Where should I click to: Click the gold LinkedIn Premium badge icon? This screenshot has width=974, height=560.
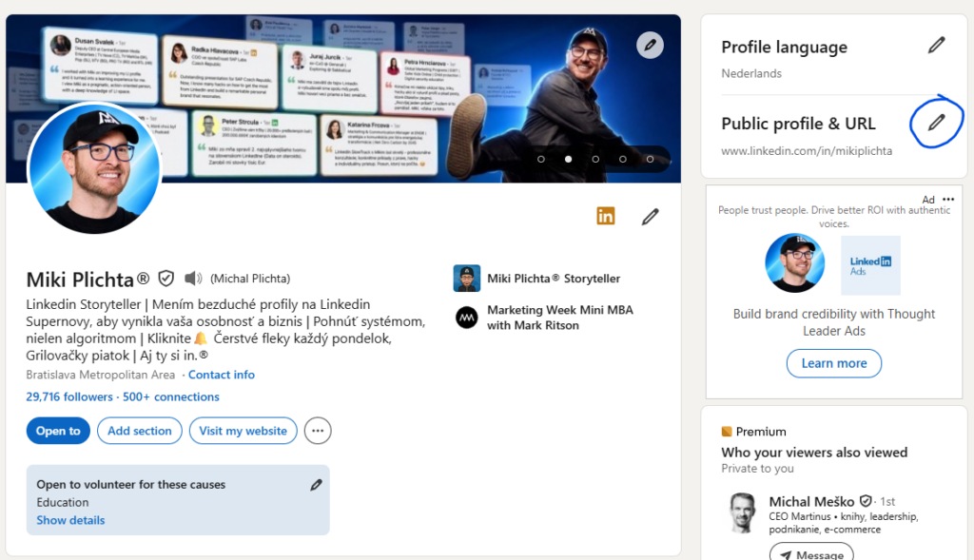click(606, 216)
